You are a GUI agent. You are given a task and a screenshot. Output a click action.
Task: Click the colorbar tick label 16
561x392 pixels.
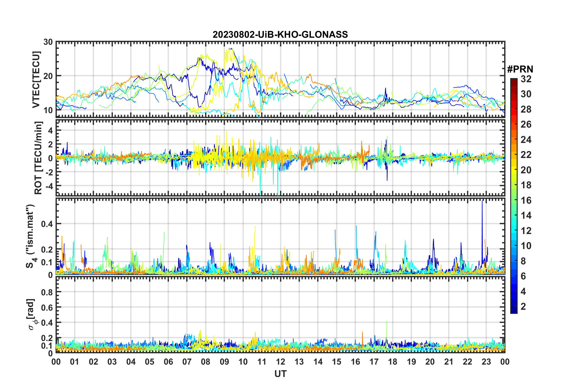coord(526,200)
